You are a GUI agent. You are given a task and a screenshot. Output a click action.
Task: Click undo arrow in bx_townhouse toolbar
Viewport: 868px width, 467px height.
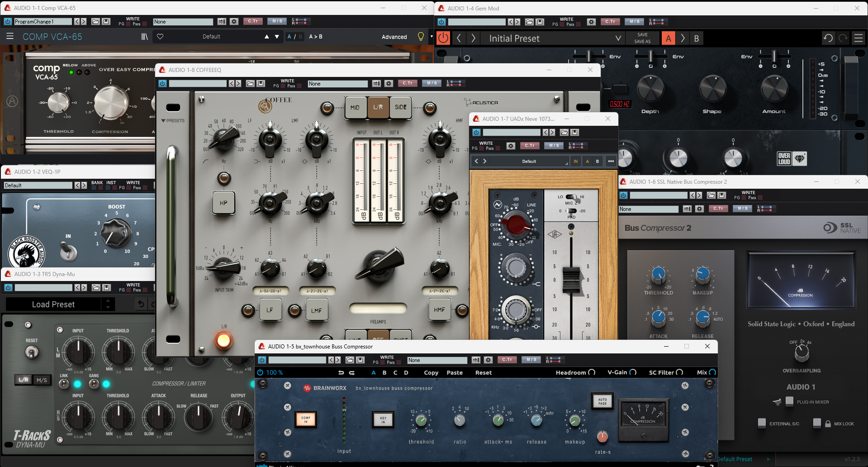pyautogui.click(x=341, y=373)
